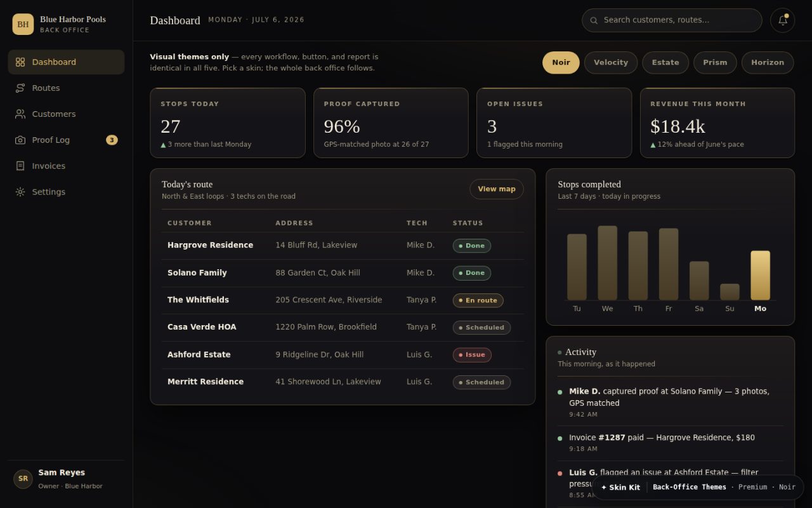Open the Proof Captured card
The width and height of the screenshot is (812, 508).
(x=391, y=123)
